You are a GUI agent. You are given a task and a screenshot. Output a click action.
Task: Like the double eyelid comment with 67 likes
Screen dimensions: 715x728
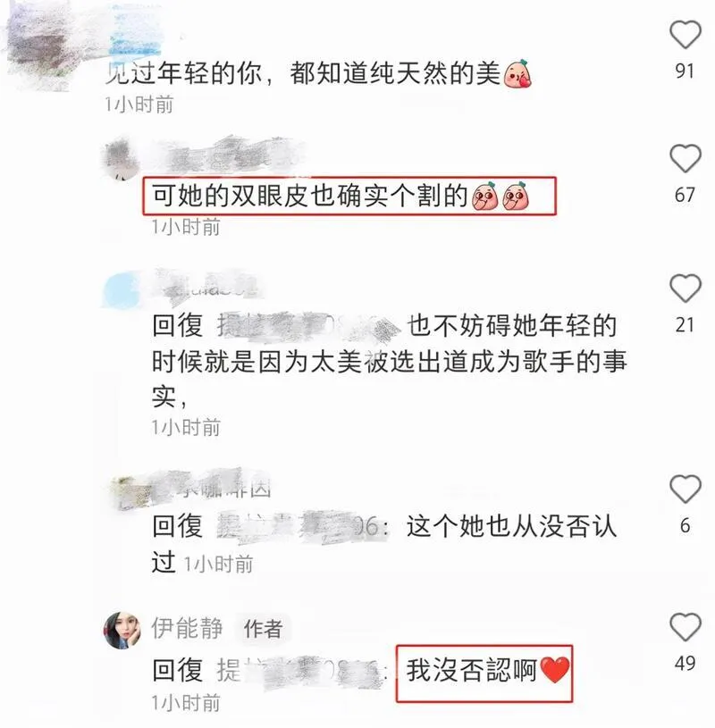(x=686, y=159)
